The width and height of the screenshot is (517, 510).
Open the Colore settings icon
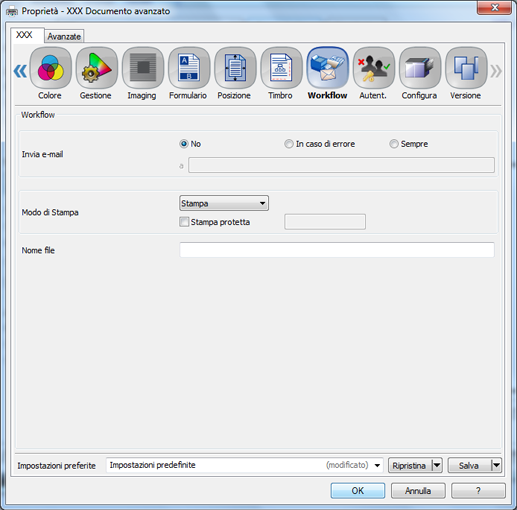[x=50, y=68]
